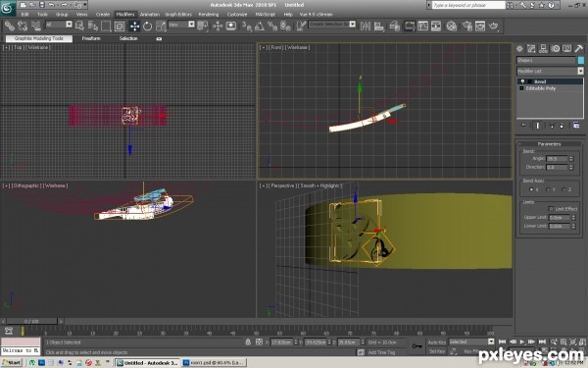
Task: Select Bend Axis Y radio button
Action: pyautogui.click(x=548, y=189)
